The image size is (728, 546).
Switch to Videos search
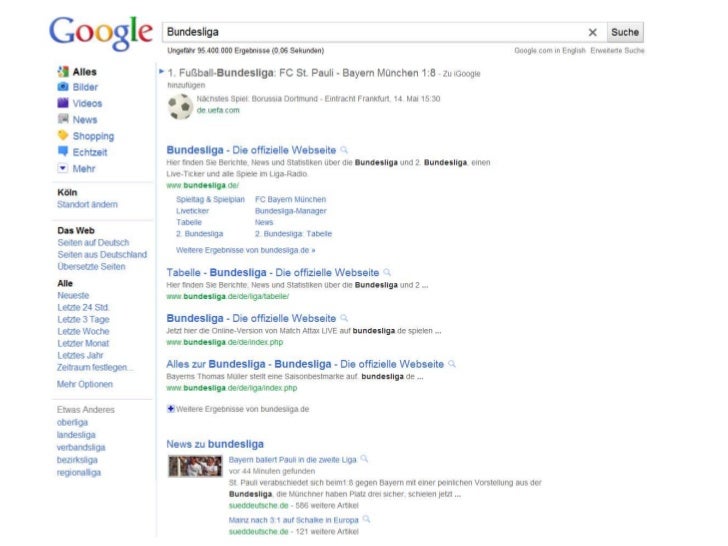click(x=87, y=103)
